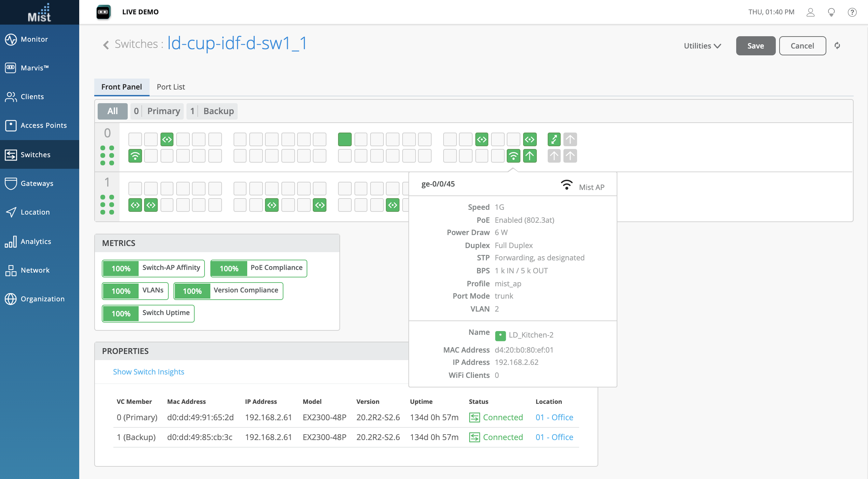
Task: Click the Save button
Action: [x=755, y=46]
